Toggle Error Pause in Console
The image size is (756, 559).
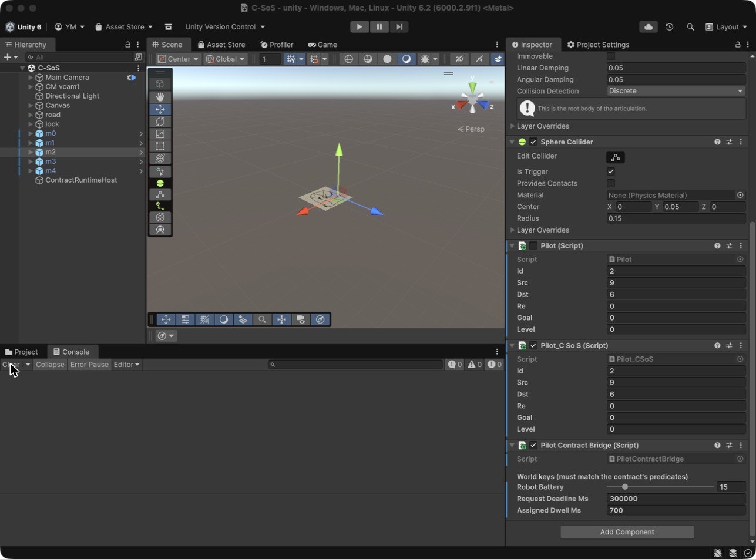point(89,365)
